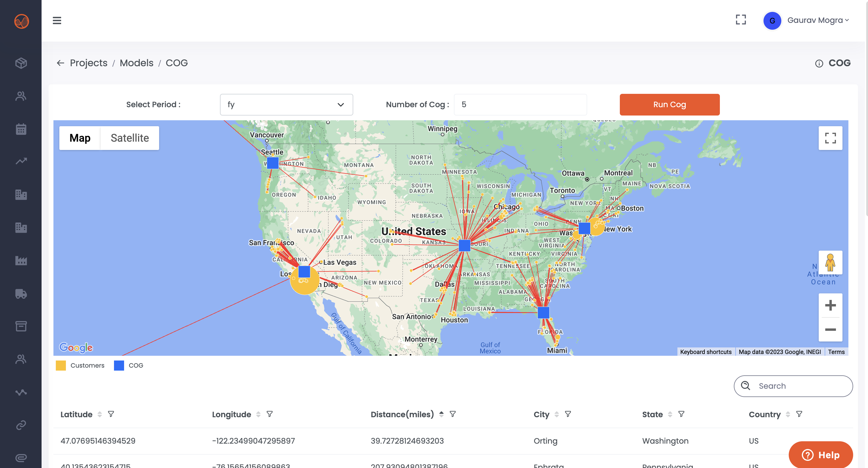Image resolution: width=868 pixels, height=468 pixels.
Task: Click the hamburger menu icon
Action: tap(57, 20)
